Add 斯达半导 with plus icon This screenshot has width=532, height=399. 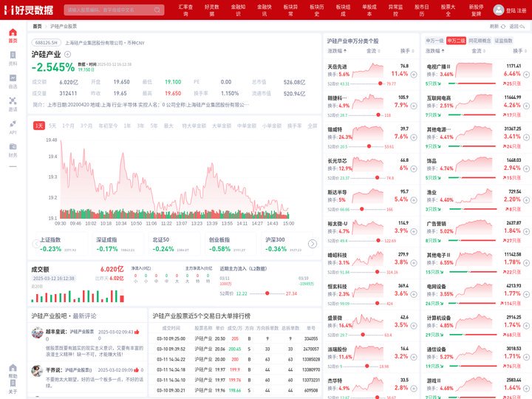(x=414, y=199)
